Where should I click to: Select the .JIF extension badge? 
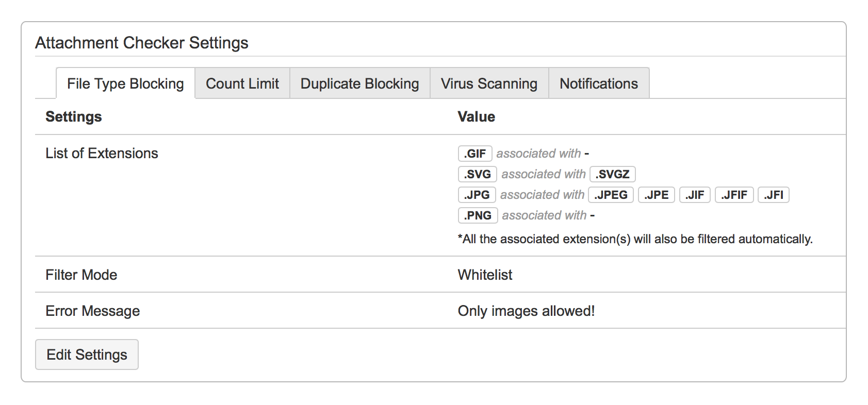(x=695, y=194)
